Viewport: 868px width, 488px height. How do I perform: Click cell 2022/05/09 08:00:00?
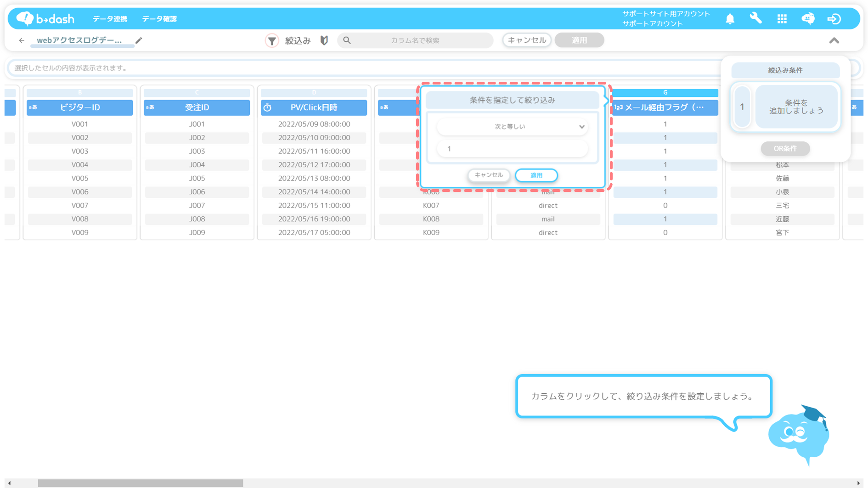(x=314, y=124)
